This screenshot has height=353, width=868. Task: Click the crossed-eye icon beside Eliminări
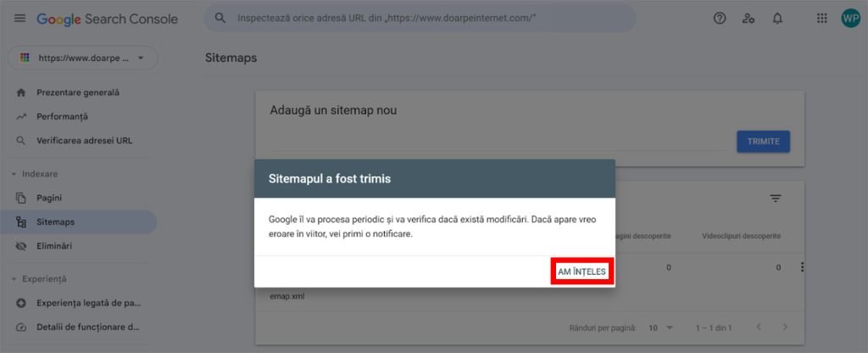[x=21, y=246]
